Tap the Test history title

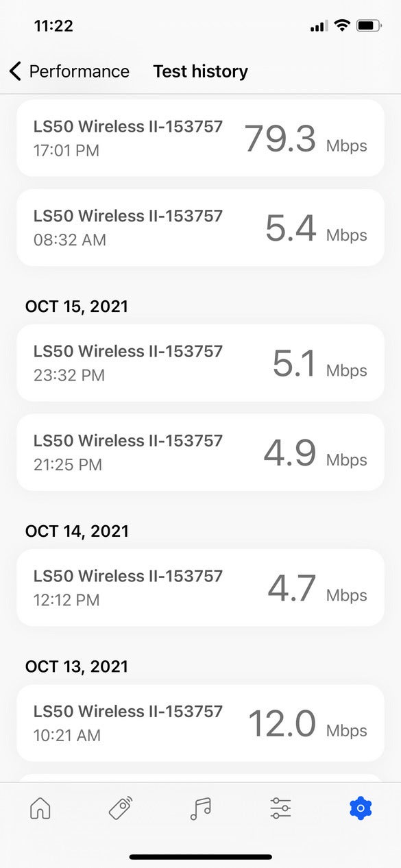(200, 71)
